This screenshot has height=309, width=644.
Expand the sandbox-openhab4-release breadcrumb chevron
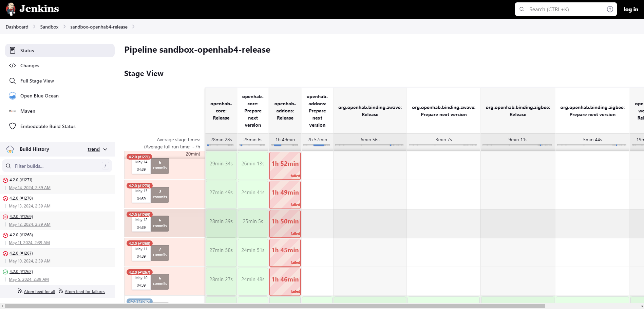(133, 27)
